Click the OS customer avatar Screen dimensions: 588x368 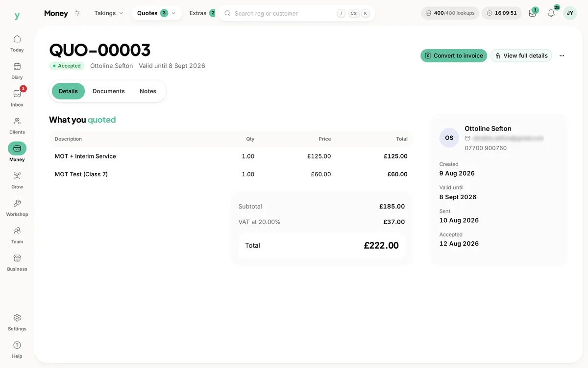[x=449, y=138]
